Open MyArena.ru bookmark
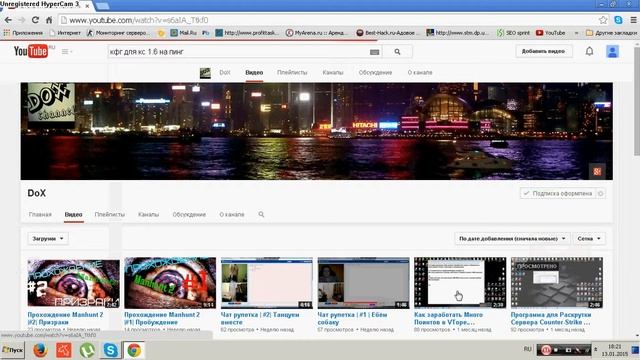Screen dimensions: 640x360 coord(317,33)
